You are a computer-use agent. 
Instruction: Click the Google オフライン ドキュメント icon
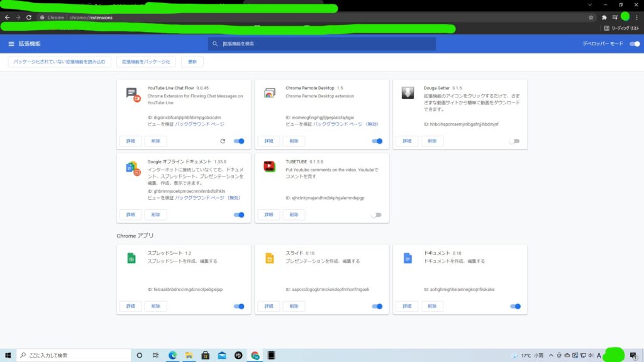[133, 168]
